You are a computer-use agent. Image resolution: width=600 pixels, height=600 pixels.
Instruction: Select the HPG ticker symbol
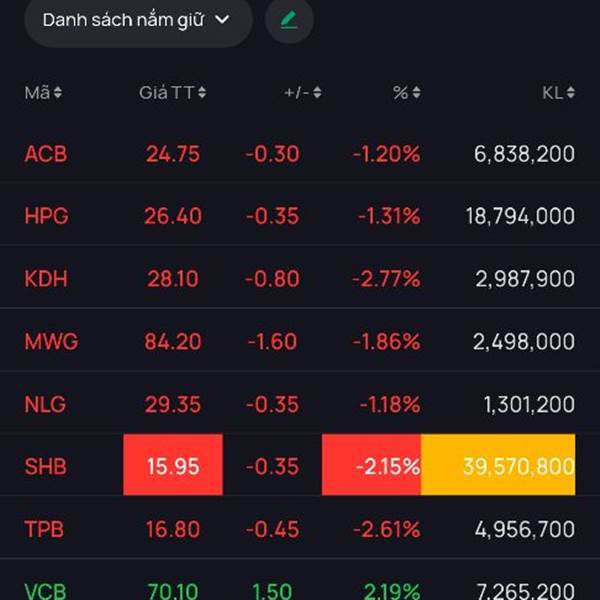[x=46, y=216]
